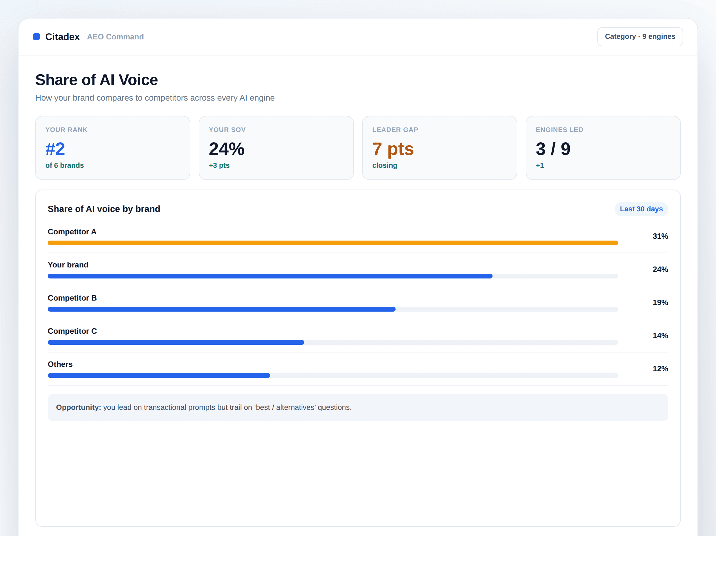Click the Opportunity insight banner
The width and height of the screenshot is (716, 588).
pyautogui.click(x=358, y=407)
